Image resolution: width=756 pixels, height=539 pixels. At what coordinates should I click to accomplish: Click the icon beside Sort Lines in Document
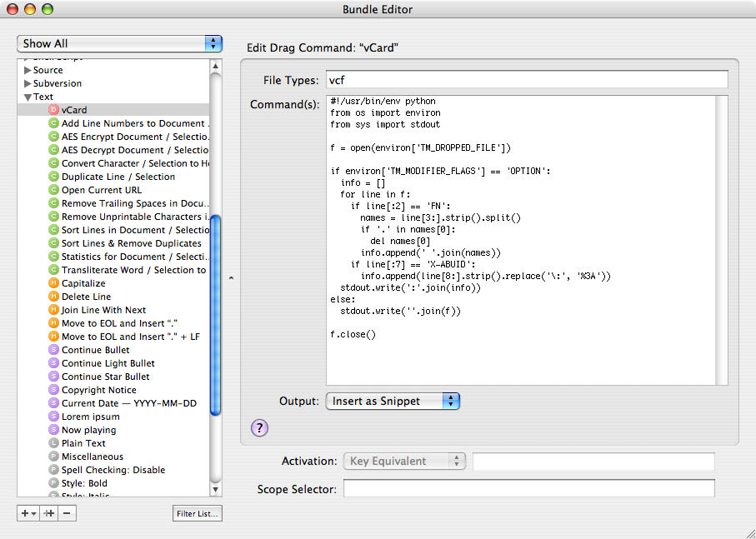click(53, 230)
